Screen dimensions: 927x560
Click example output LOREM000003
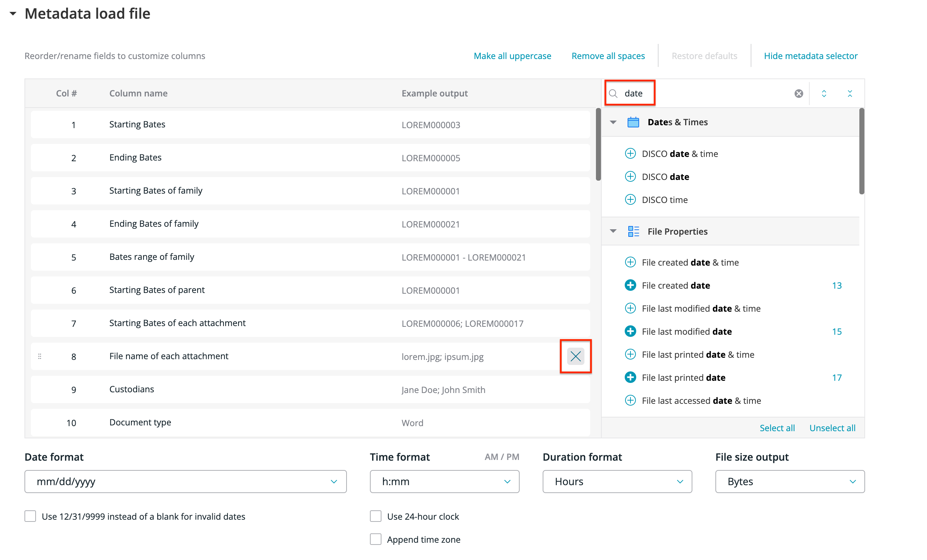point(430,125)
